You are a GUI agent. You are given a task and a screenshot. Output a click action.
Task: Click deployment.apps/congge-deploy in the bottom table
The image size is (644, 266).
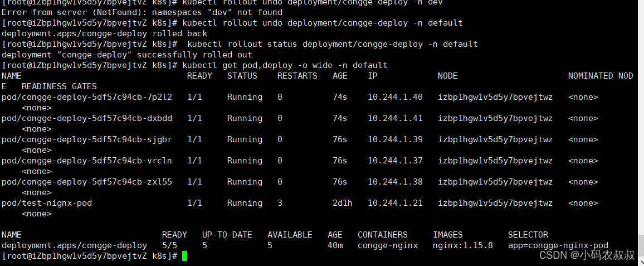point(74,245)
